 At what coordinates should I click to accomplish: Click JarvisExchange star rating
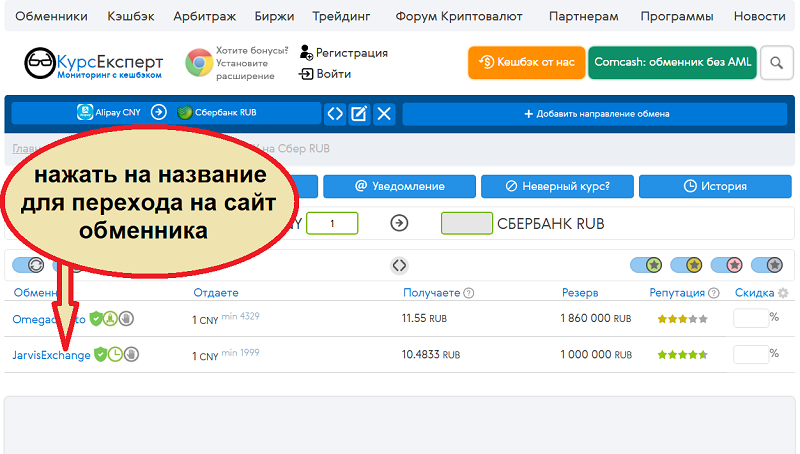(683, 355)
